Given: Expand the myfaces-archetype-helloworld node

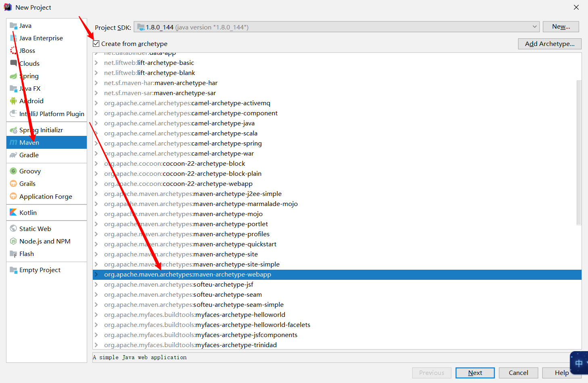Looking at the screenshot, I should coord(96,315).
